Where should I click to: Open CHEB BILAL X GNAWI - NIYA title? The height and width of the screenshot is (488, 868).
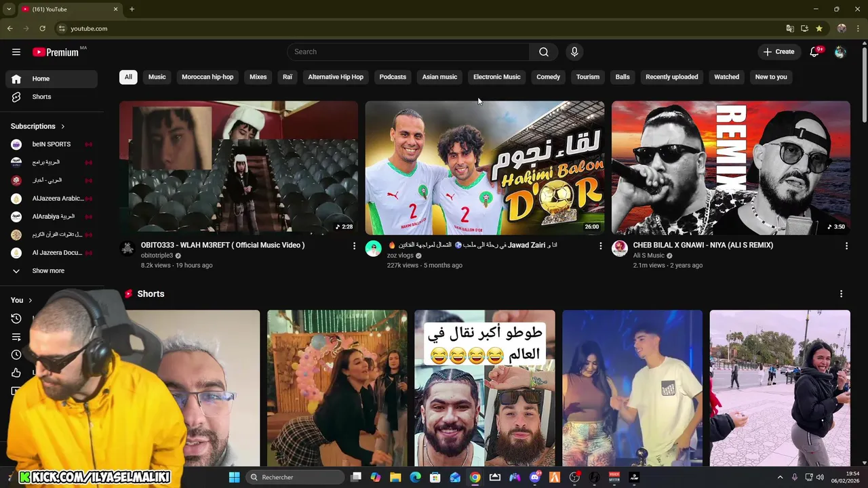(703, 245)
